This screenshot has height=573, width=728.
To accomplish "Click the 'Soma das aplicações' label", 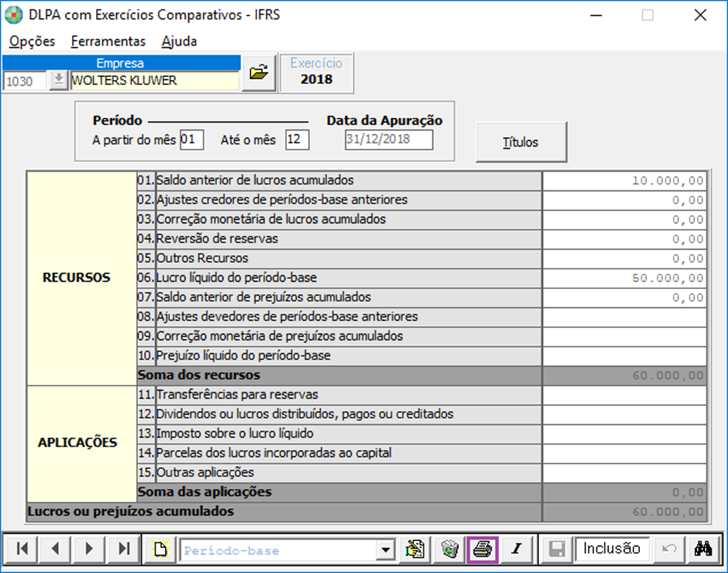I will [x=205, y=492].
